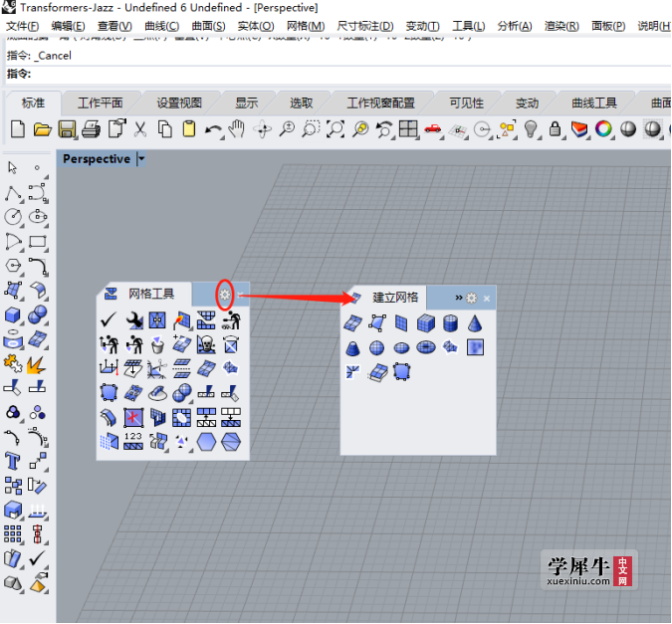This screenshot has height=624, width=672.
Task: Click the select arrow pointer tool
Action: point(12,167)
